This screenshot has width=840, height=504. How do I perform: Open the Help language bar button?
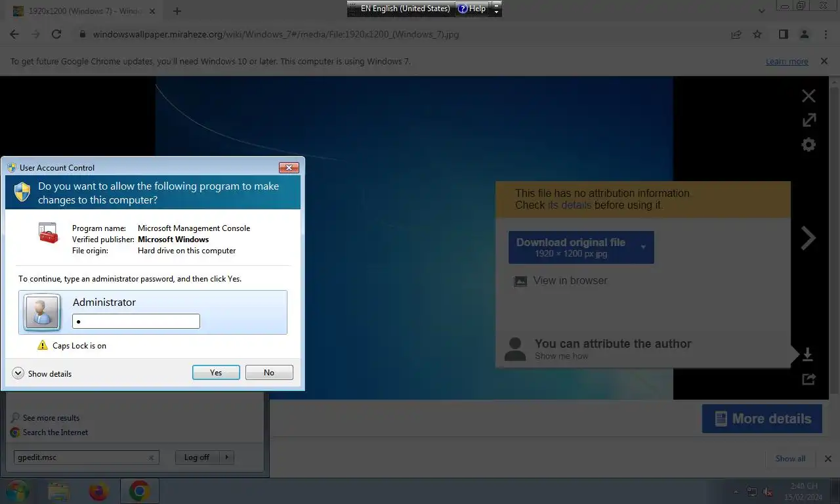click(472, 9)
